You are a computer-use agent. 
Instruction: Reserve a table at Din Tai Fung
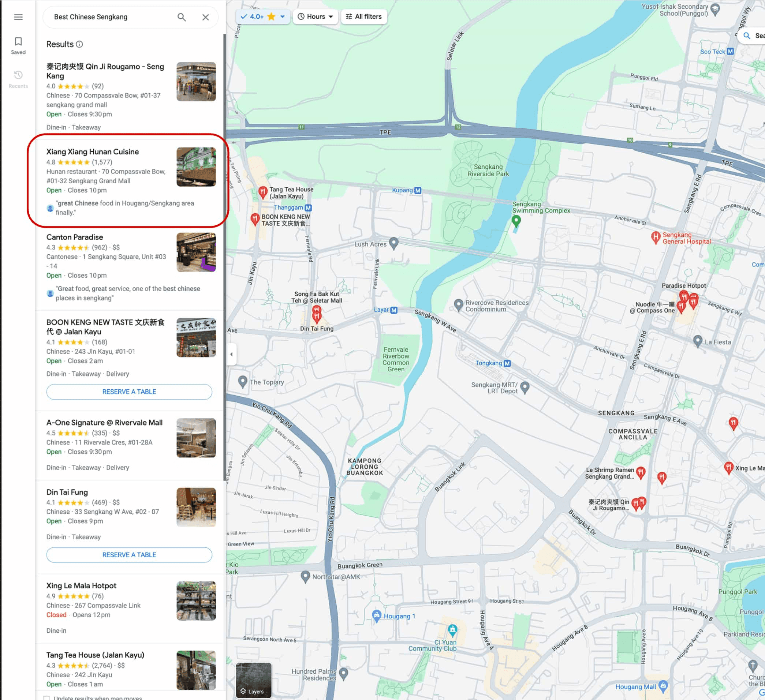pyautogui.click(x=129, y=555)
